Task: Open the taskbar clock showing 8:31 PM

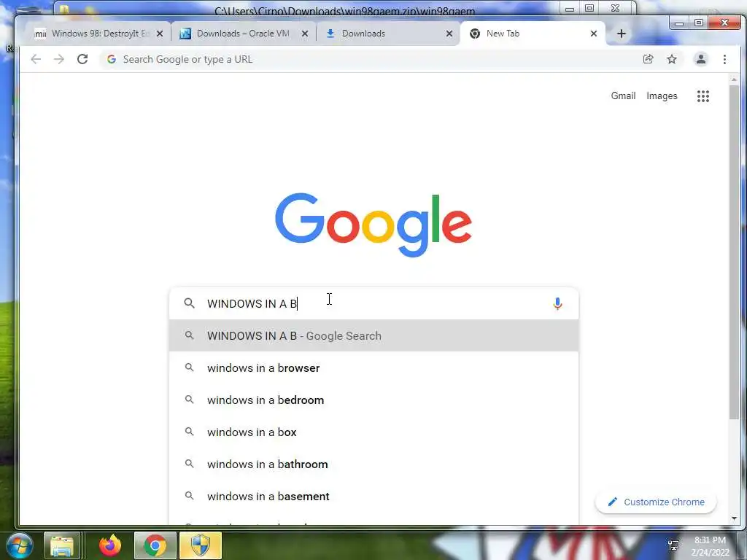Action: (710, 546)
